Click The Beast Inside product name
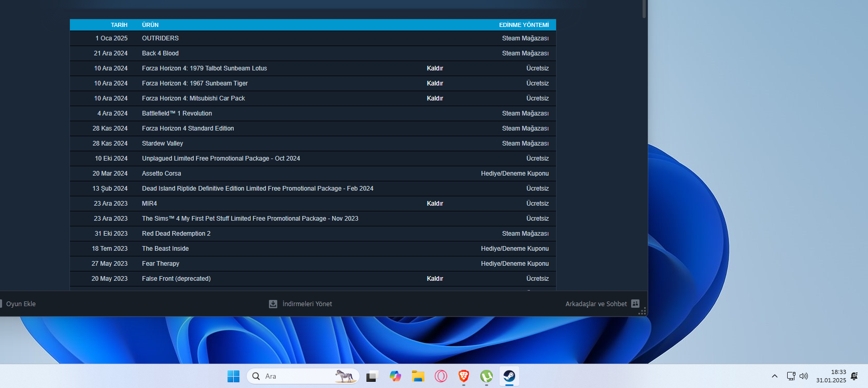This screenshot has height=388, width=868. point(165,249)
